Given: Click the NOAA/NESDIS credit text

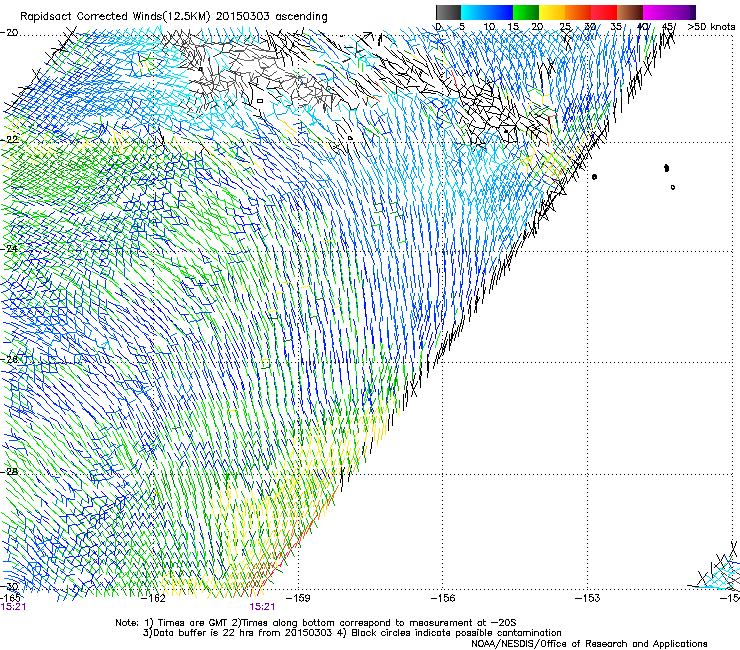Looking at the screenshot, I should coord(589,643).
